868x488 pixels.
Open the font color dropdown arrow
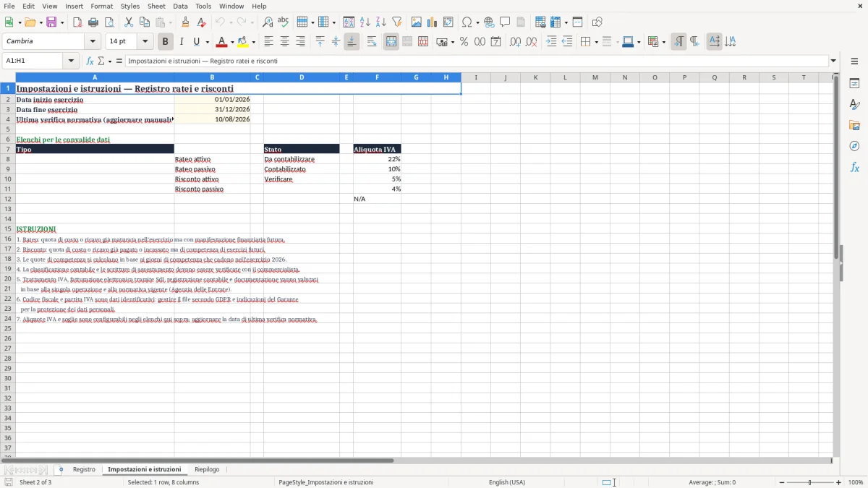tap(232, 42)
